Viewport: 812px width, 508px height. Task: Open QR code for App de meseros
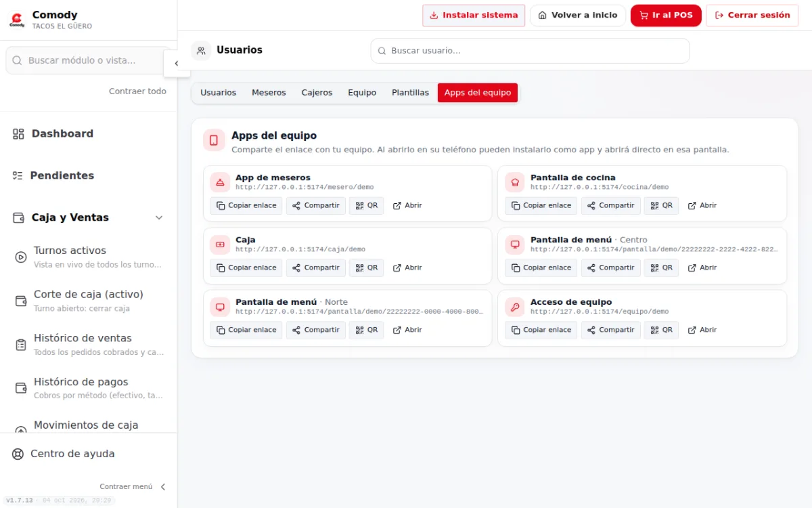point(366,206)
